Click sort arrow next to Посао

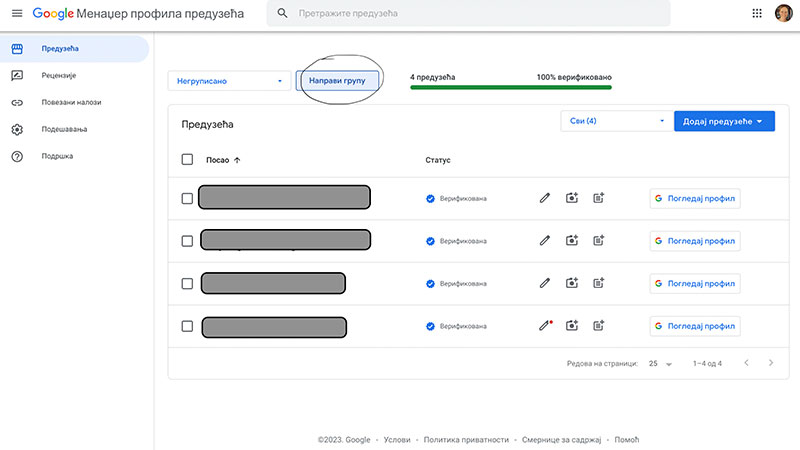click(237, 160)
